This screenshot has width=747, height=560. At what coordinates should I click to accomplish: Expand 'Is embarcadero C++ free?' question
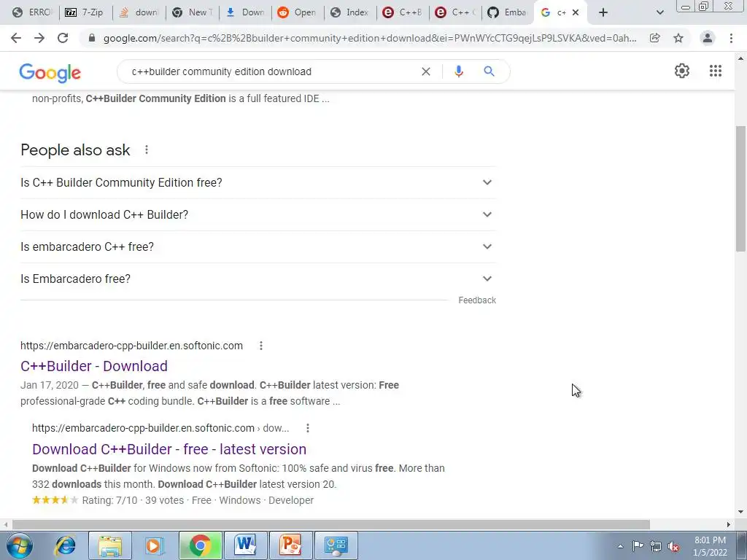(x=258, y=246)
